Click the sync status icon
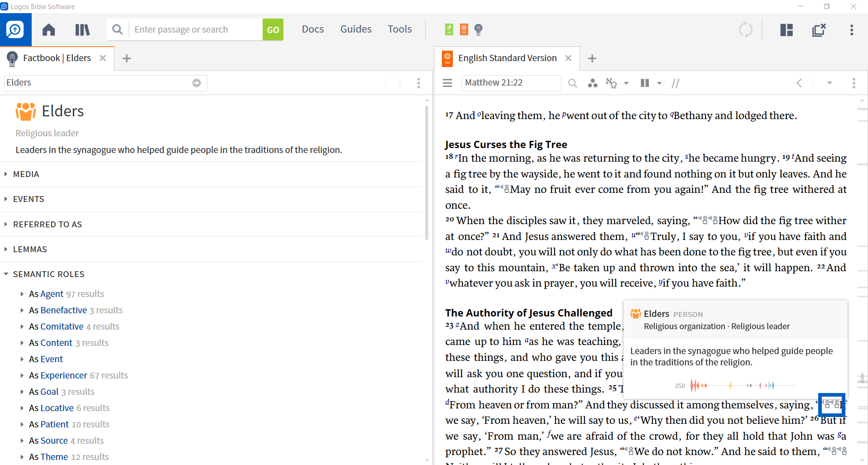Viewport: 868px width, 465px height. [x=745, y=30]
